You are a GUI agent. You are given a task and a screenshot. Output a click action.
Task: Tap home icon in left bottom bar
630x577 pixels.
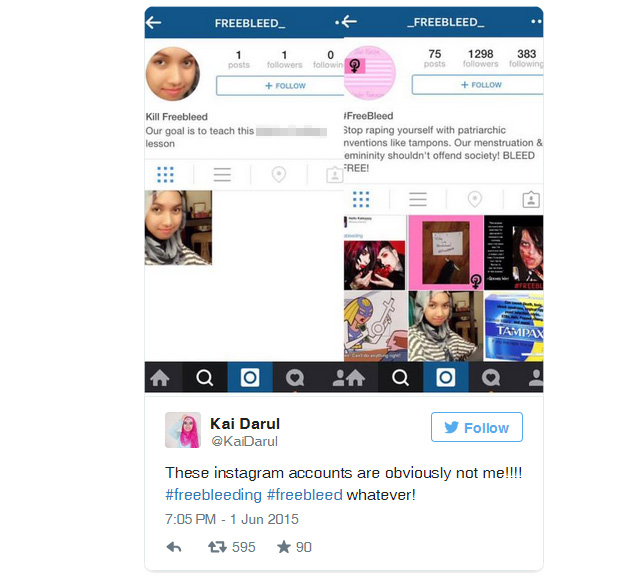[160, 378]
